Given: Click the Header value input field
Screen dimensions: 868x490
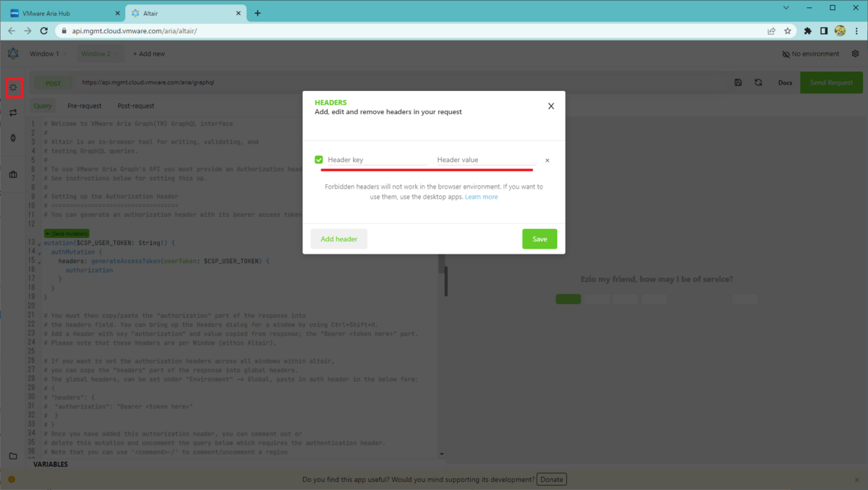Looking at the screenshot, I should (x=486, y=160).
